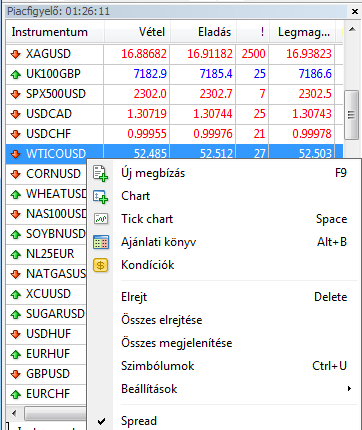Viewport: 362px width, 430px height.
Task: Click the green arrow beside EURCHF
Action: 16,394
